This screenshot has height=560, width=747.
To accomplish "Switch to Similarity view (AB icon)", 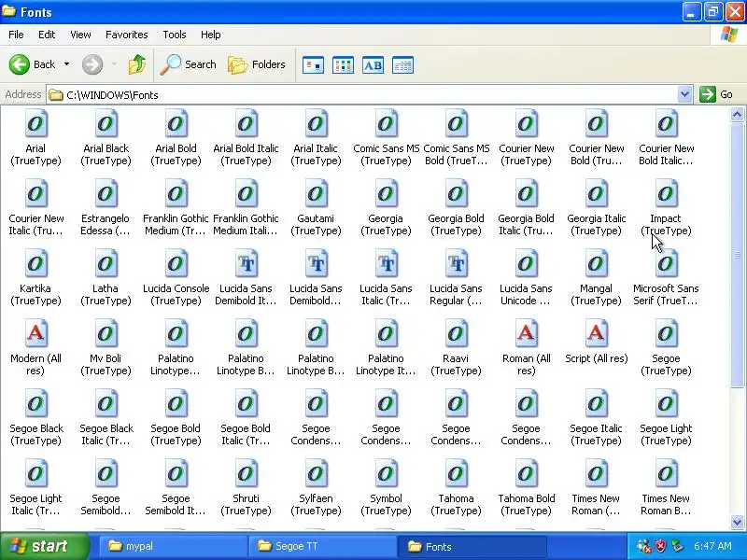I will pos(373,65).
